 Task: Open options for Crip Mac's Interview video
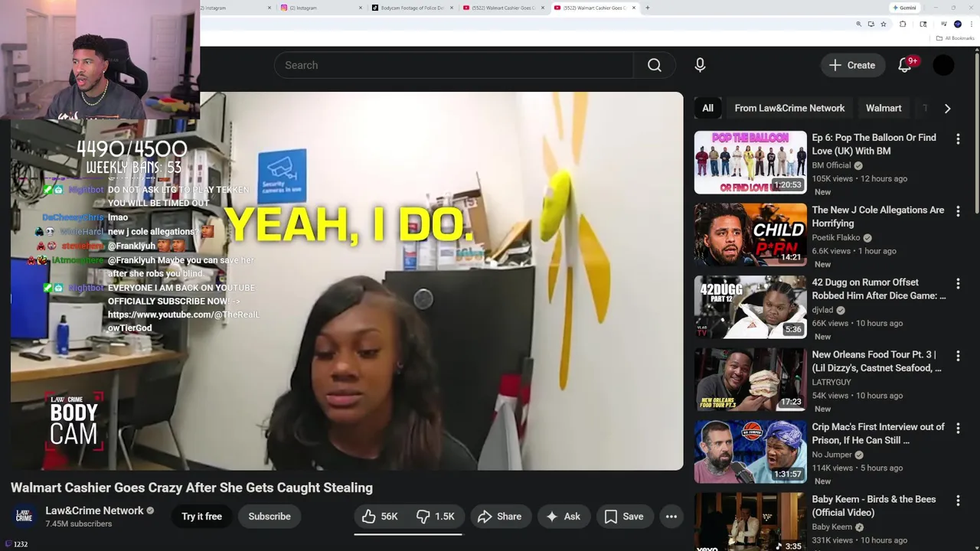[958, 428]
